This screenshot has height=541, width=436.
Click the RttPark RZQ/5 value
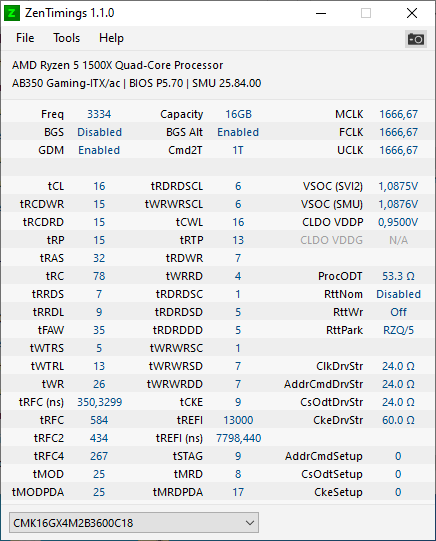[398, 330]
